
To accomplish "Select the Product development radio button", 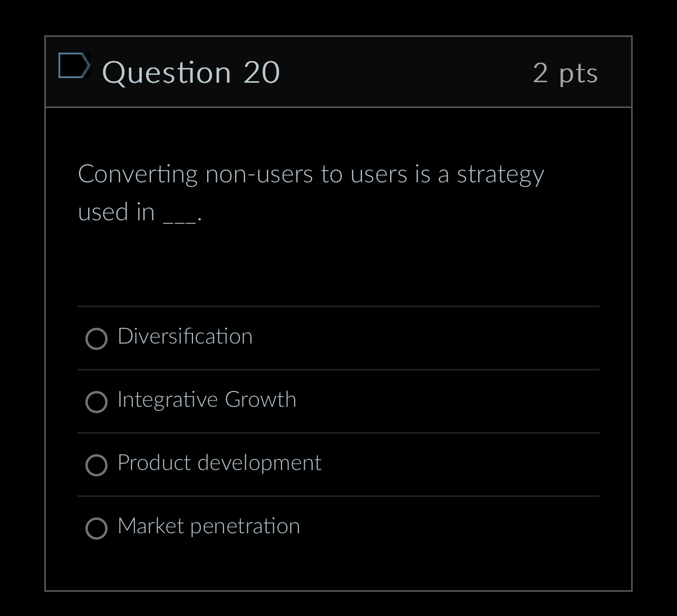I will tap(96, 466).
